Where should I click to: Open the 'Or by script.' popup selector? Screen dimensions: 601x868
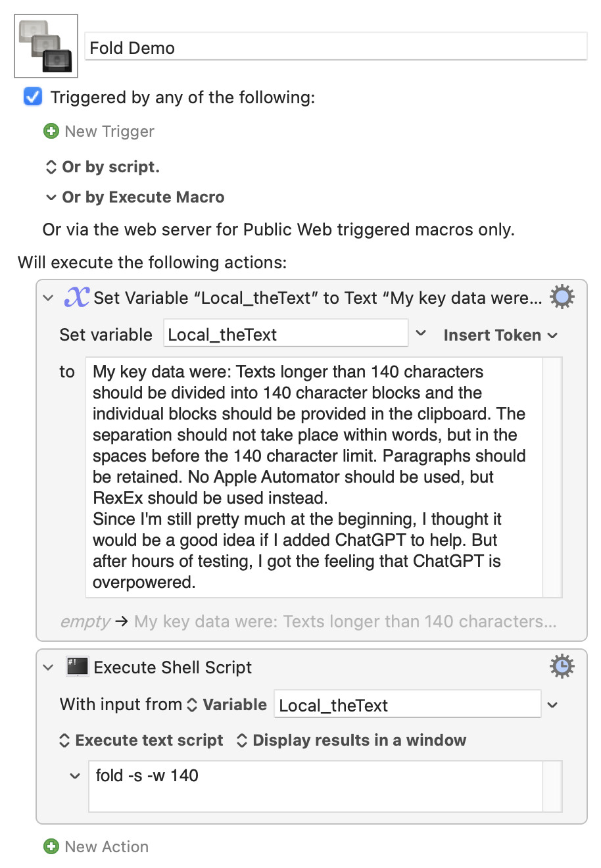pyautogui.click(x=102, y=167)
